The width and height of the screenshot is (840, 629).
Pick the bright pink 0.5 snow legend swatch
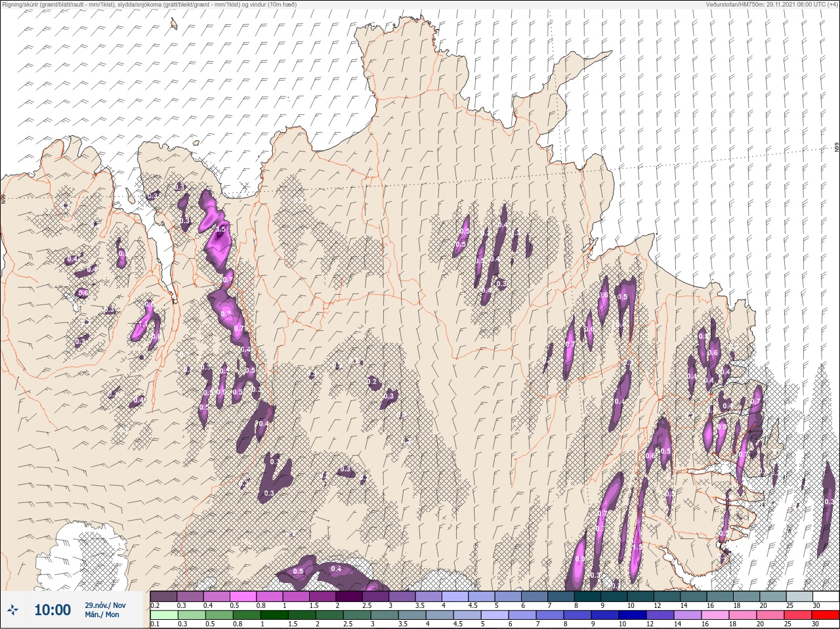(x=244, y=597)
